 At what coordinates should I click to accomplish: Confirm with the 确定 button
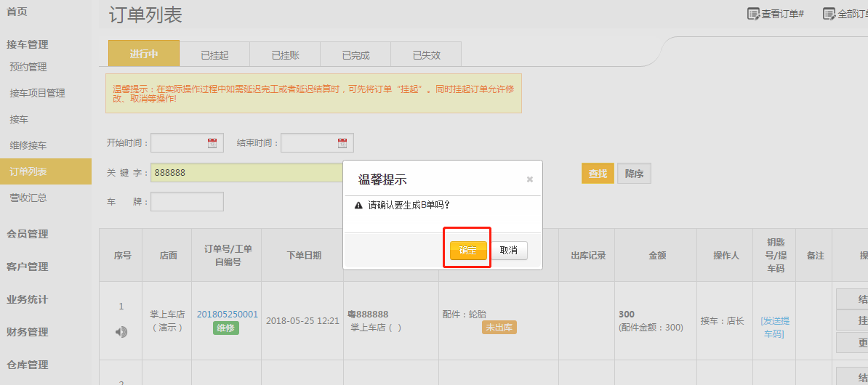coord(468,250)
